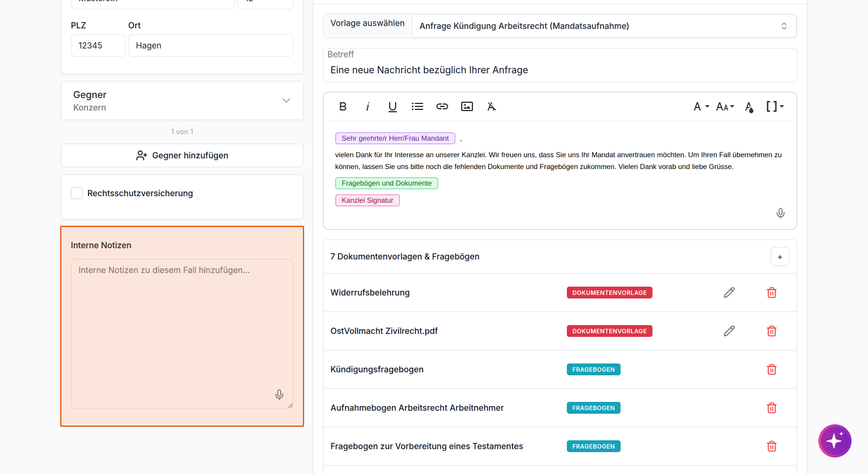Focus the Ort field containing Hagen
Viewport: 868px width, 474px height.
[x=211, y=46]
